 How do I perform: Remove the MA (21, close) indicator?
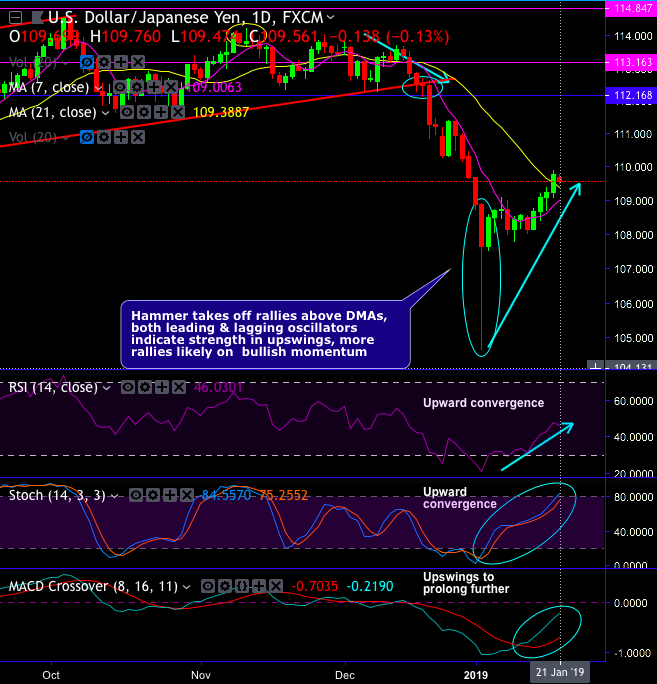click(178, 113)
